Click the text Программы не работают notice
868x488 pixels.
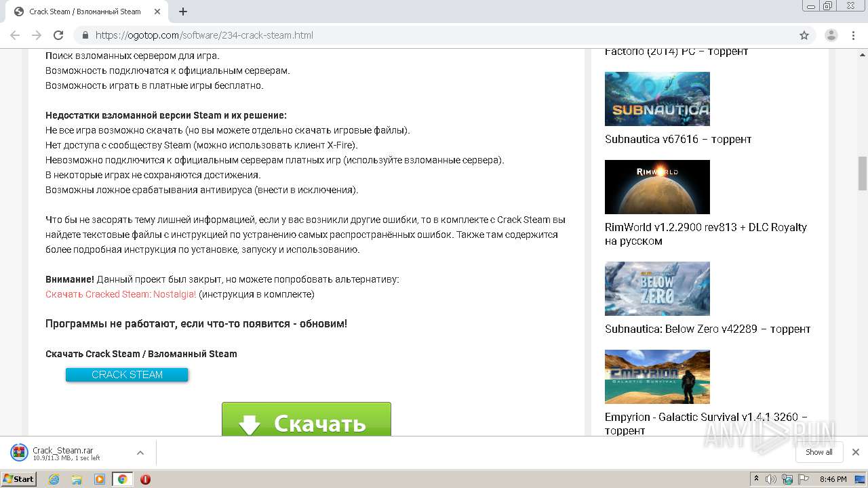pyautogui.click(x=196, y=324)
